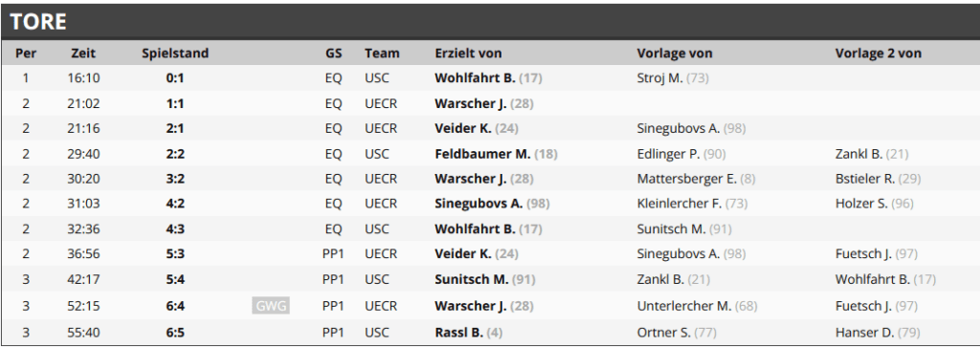The image size is (980, 347).
Task: Click the TORE section title bar
Action: pyautogui.click(x=490, y=21)
